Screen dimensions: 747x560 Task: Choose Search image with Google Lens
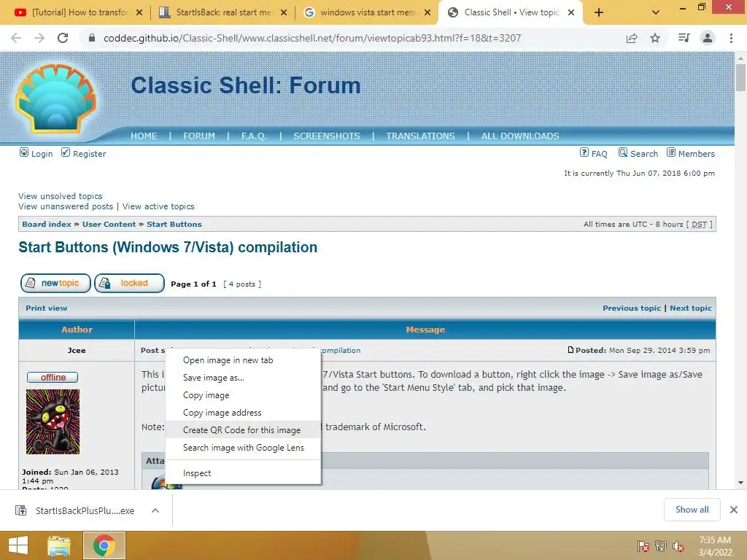pos(243,448)
